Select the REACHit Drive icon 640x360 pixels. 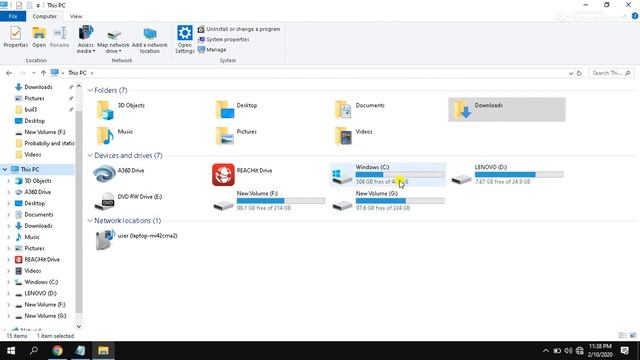click(x=223, y=175)
